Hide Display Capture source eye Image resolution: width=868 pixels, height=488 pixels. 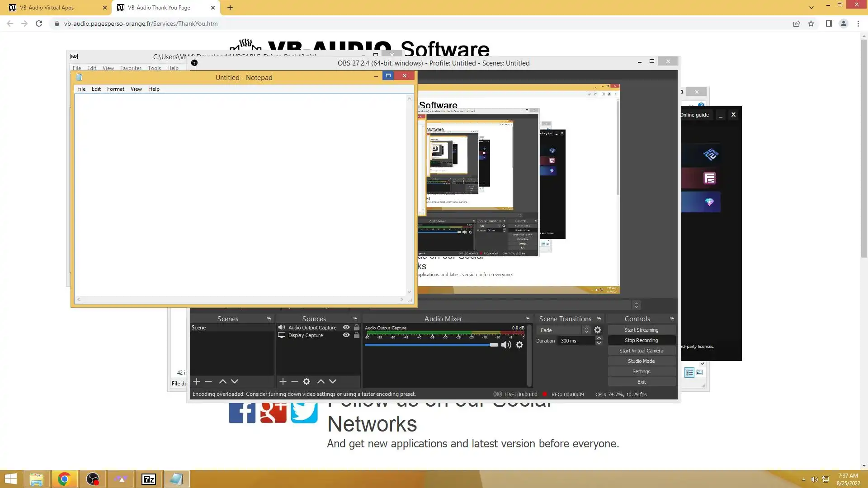[346, 335]
